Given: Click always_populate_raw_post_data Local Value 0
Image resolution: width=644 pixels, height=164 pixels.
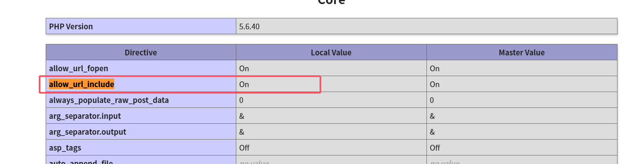Looking at the screenshot, I should coord(241,100).
